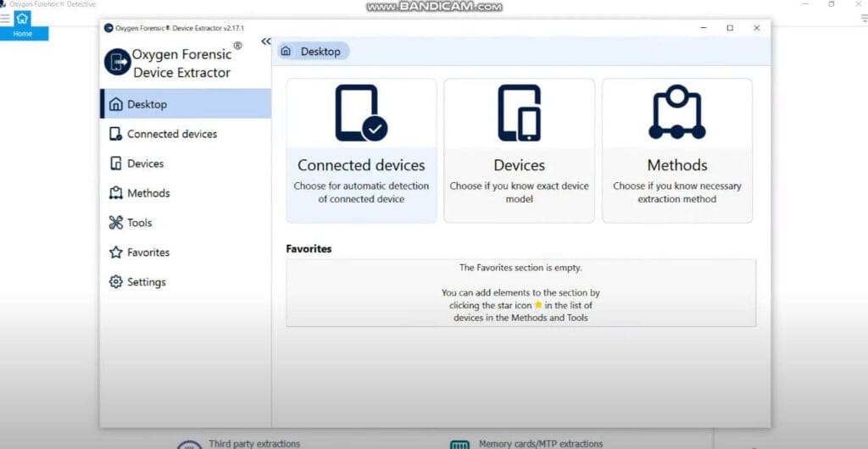Image resolution: width=868 pixels, height=449 pixels.
Task: Click the Oxygen Forensic Device Extractor logo
Action: (x=117, y=62)
